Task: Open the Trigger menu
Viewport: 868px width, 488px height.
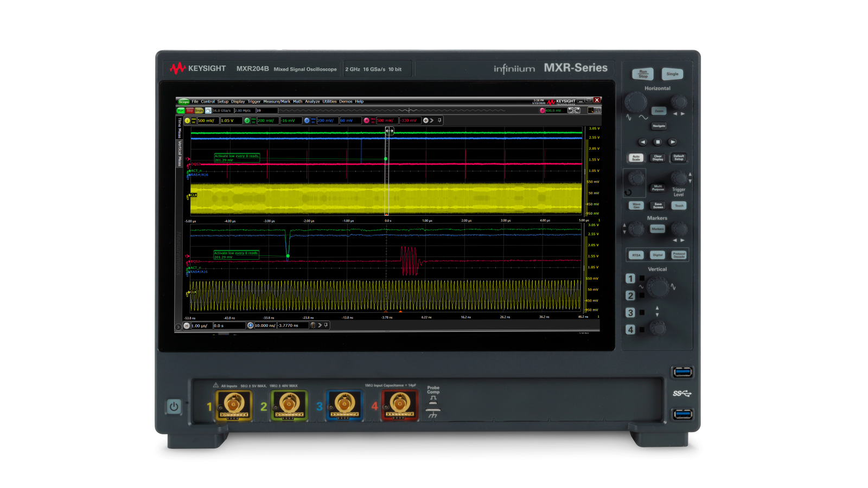Action: [x=254, y=101]
